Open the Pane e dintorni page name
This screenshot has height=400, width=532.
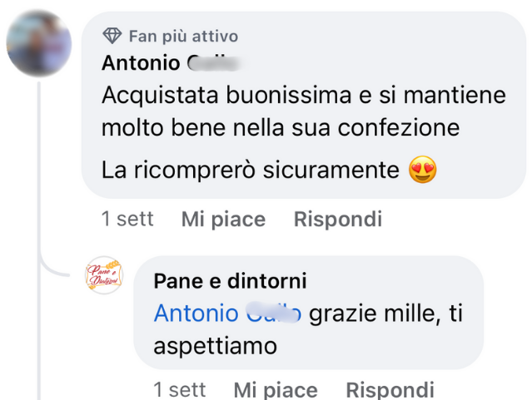click(231, 281)
